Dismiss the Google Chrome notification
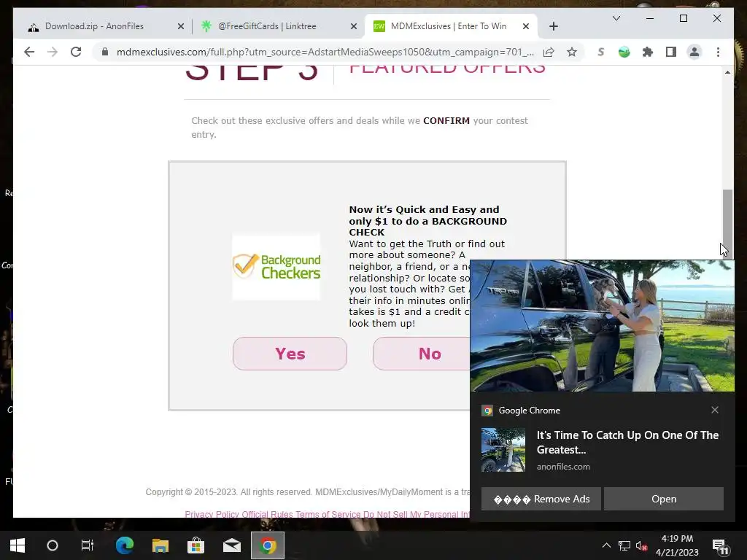The height and width of the screenshot is (560, 747). tap(715, 410)
